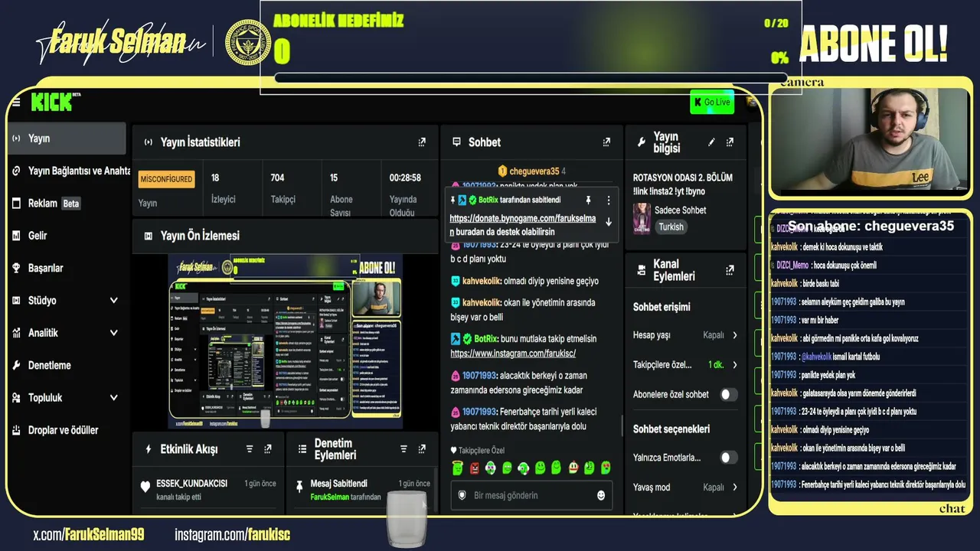Click the shield icon in message box
This screenshot has height=551, width=980.
tap(462, 496)
